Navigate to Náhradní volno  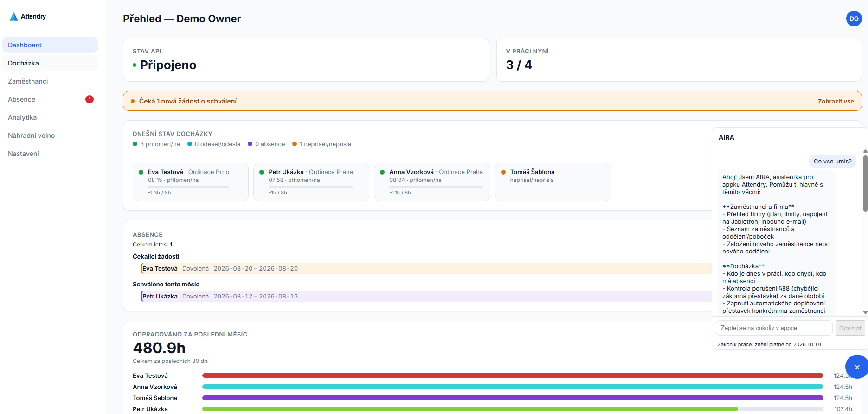tap(50, 136)
